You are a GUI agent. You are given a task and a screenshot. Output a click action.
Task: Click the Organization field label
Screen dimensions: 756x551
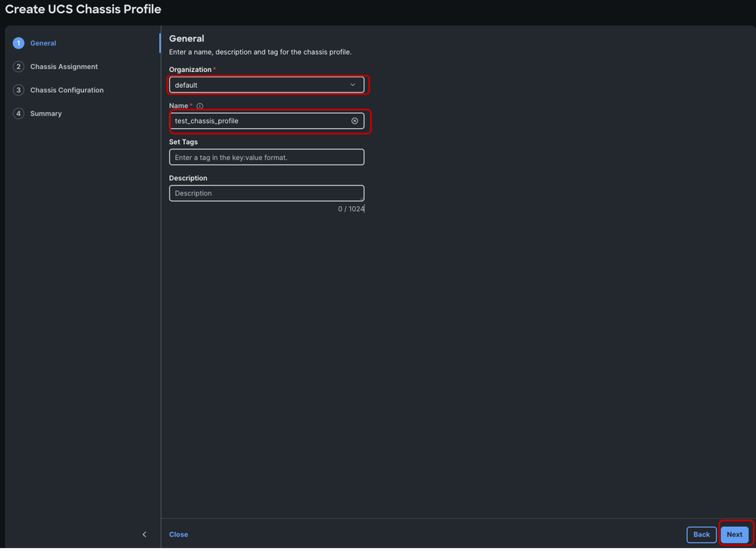(190, 70)
